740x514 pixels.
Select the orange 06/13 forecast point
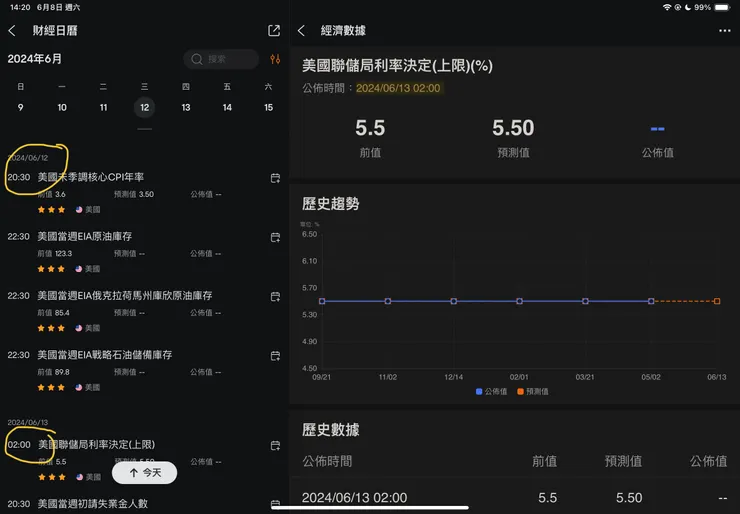(x=717, y=301)
